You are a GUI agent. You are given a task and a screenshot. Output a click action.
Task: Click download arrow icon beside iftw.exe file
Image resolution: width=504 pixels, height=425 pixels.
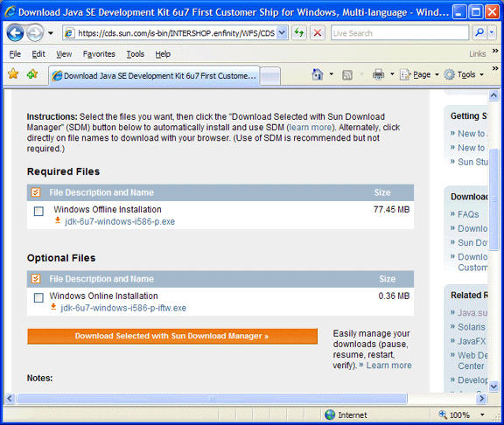pos(53,307)
